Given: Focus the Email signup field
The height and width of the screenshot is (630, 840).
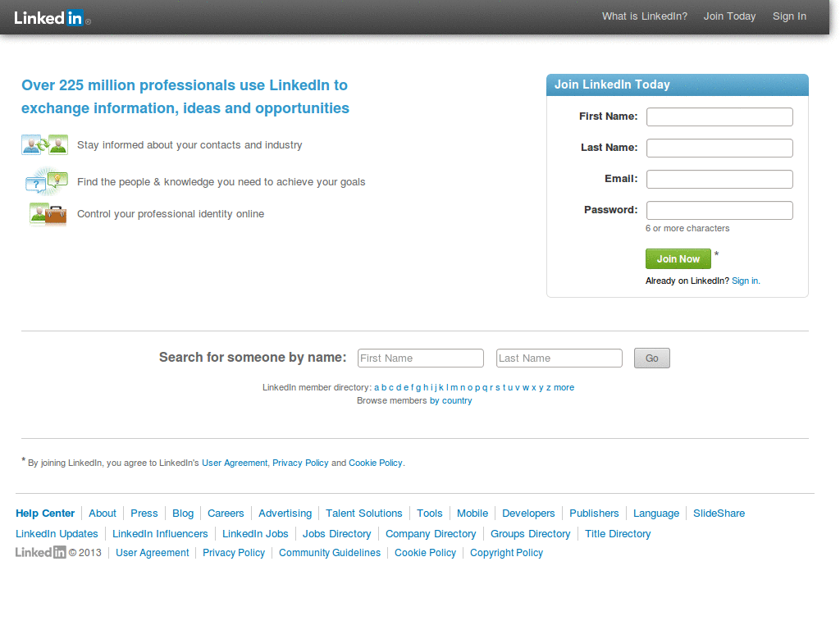Looking at the screenshot, I should [719, 179].
